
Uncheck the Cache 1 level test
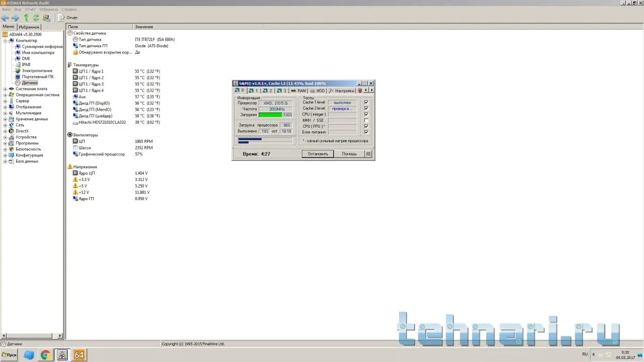[x=366, y=103]
